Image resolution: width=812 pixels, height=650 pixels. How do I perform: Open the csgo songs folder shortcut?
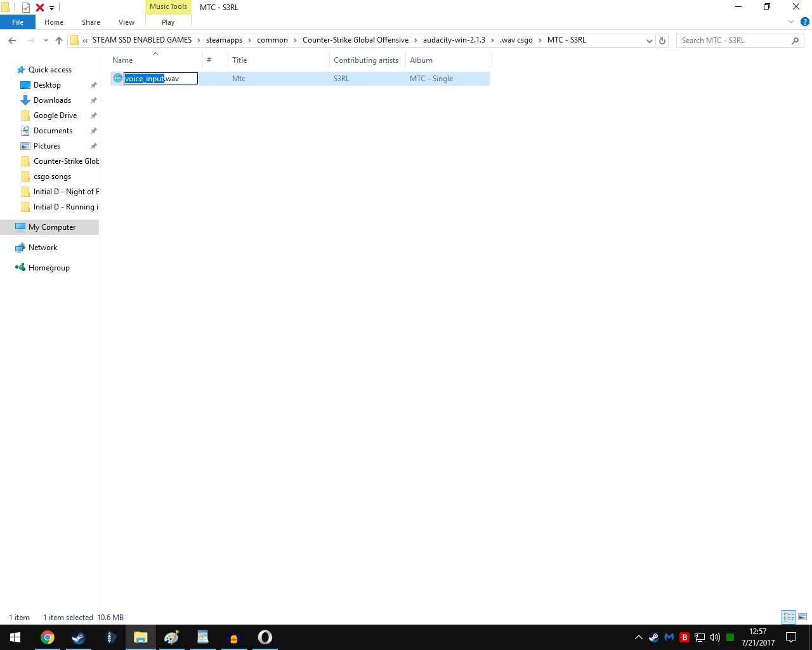52,176
